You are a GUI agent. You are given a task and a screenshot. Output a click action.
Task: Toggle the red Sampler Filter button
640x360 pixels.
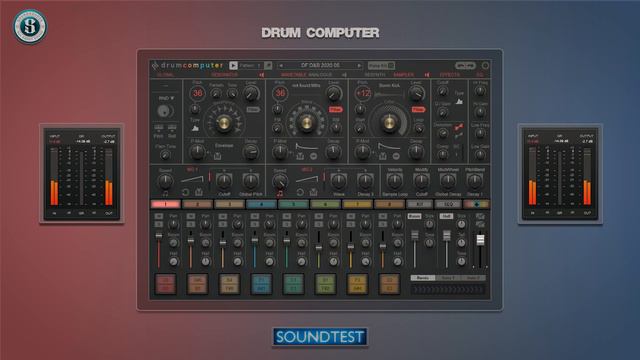pos(418,109)
